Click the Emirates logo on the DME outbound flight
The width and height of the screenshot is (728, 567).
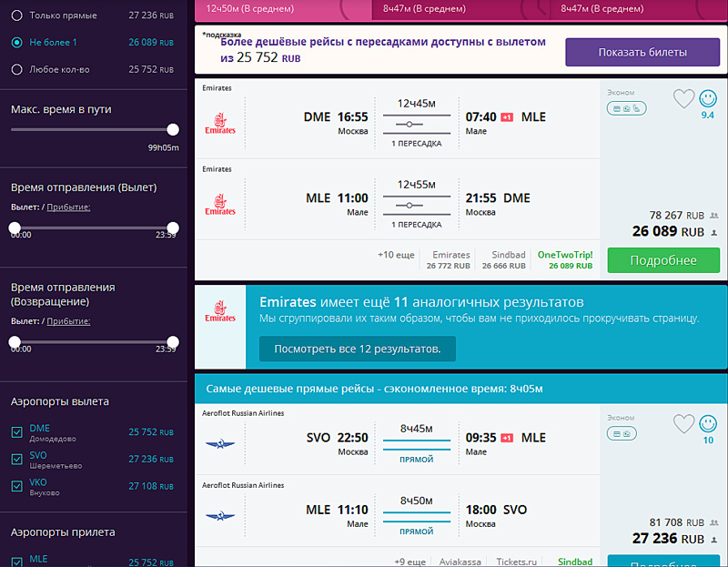tap(220, 123)
